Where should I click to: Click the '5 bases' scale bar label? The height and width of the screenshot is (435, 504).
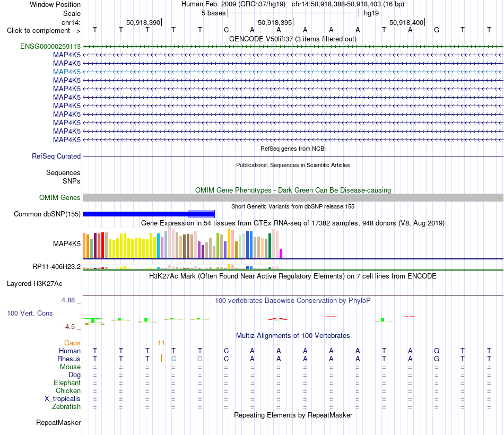point(213,13)
